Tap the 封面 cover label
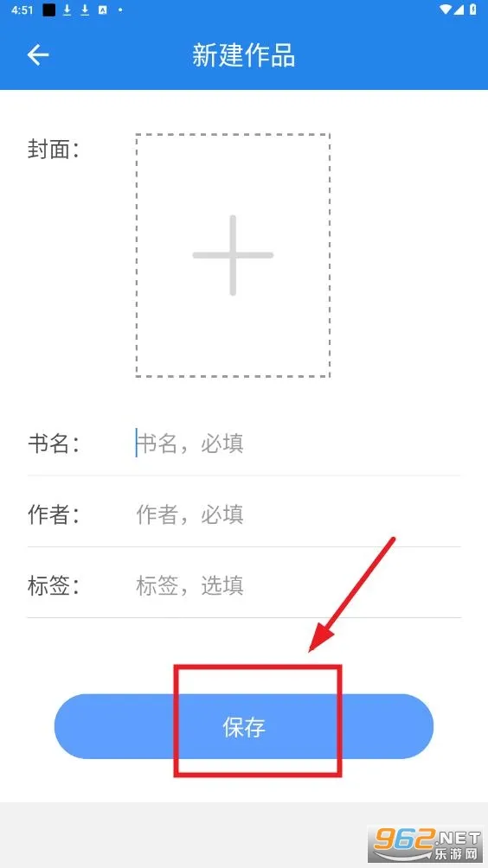Screen dimensions: 488x868 [53, 149]
